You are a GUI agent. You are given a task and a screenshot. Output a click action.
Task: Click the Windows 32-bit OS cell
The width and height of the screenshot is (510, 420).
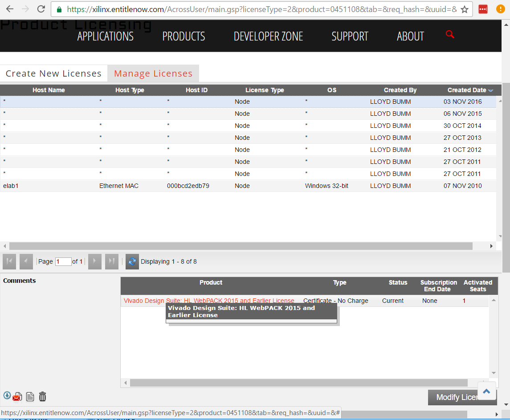pos(326,186)
